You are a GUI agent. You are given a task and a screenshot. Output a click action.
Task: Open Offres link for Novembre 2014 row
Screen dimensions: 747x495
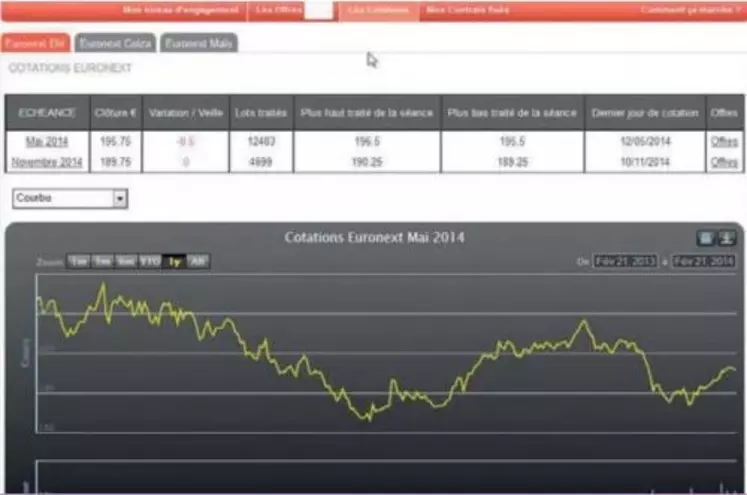(724, 162)
